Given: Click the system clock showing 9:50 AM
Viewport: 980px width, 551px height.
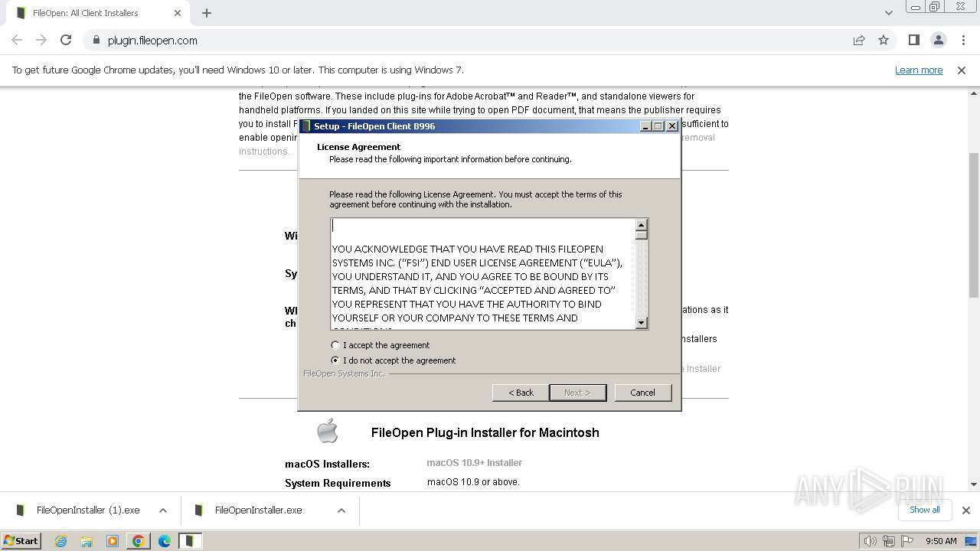Looking at the screenshot, I should point(941,541).
